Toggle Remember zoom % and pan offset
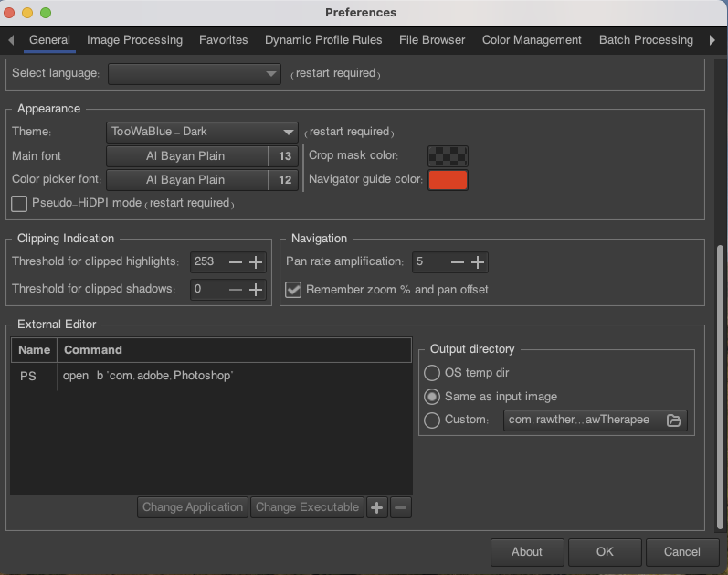The image size is (728, 575). click(293, 290)
